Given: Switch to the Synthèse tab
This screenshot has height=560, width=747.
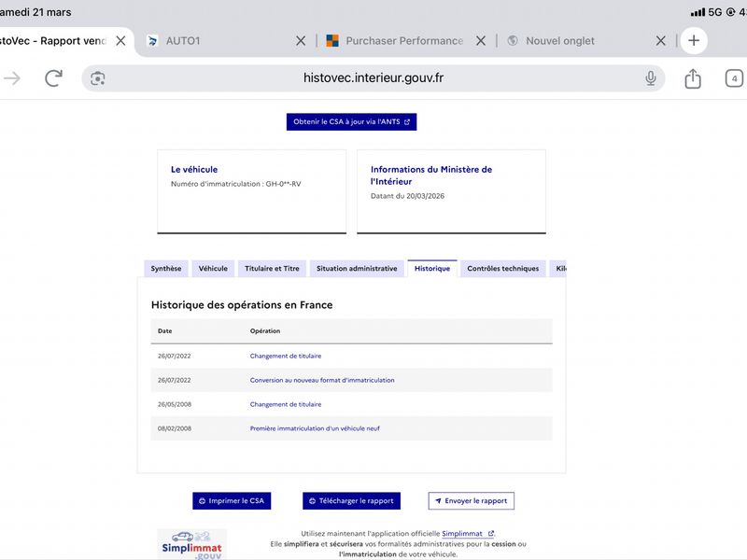Looking at the screenshot, I should (x=166, y=269).
